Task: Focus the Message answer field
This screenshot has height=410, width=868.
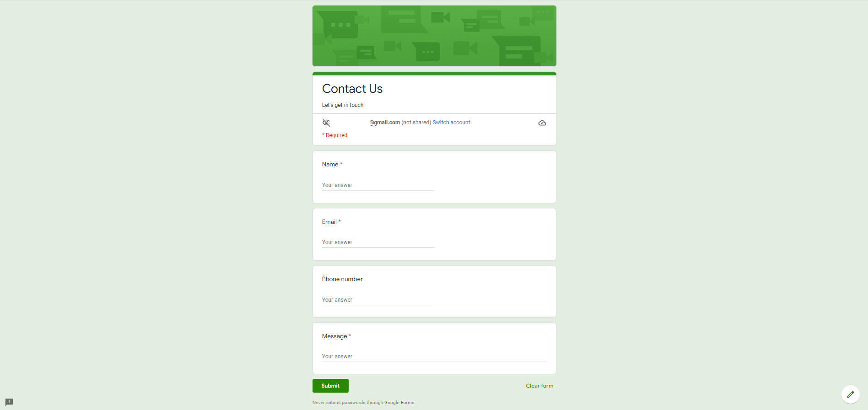Action: tap(434, 357)
